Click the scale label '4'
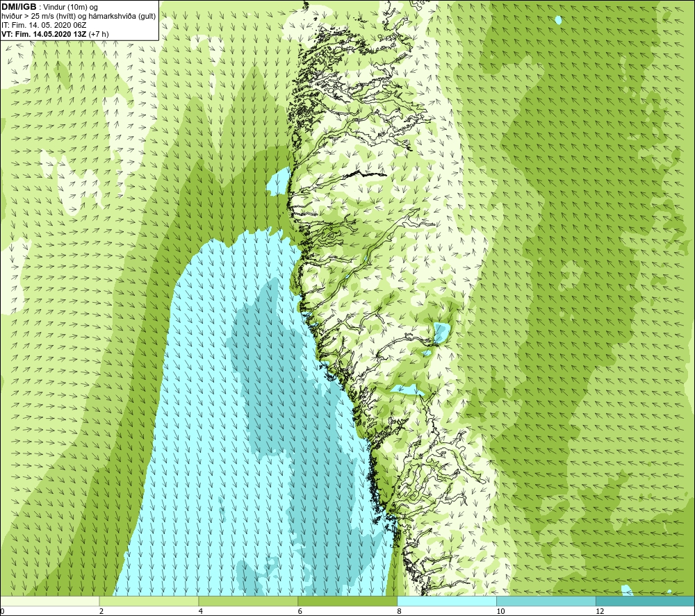The height and width of the screenshot is (616, 695). pos(201,611)
